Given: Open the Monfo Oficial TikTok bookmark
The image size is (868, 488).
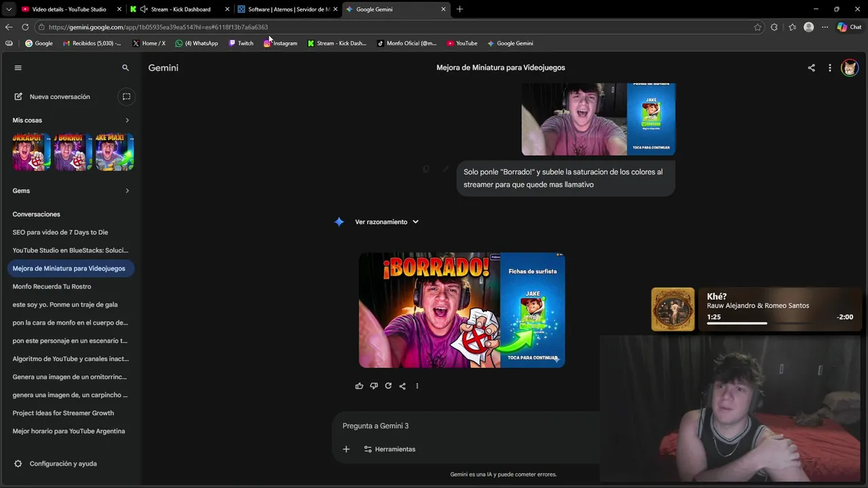Looking at the screenshot, I should point(407,43).
